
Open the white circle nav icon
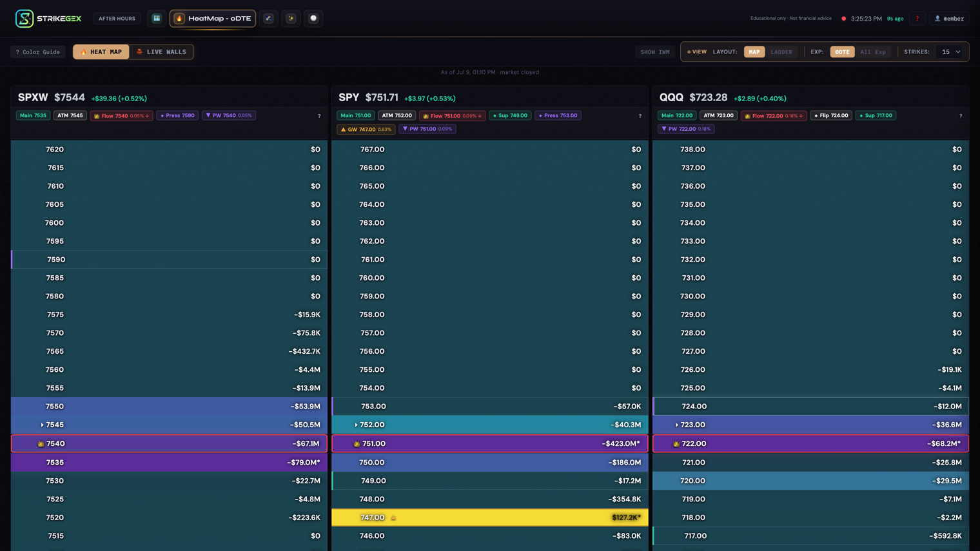coord(313,19)
